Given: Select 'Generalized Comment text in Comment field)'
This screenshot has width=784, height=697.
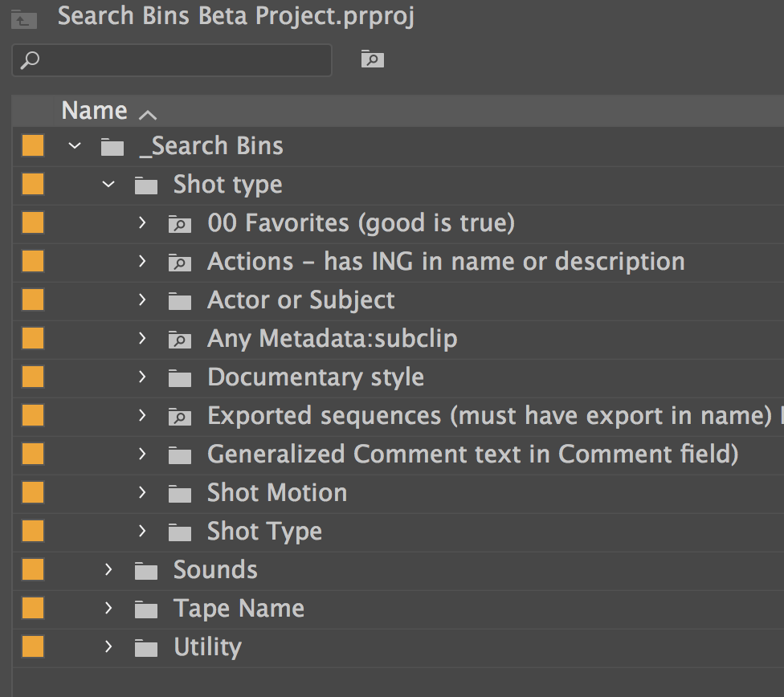Looking at the screenshot, I should [x=473, y=454].
